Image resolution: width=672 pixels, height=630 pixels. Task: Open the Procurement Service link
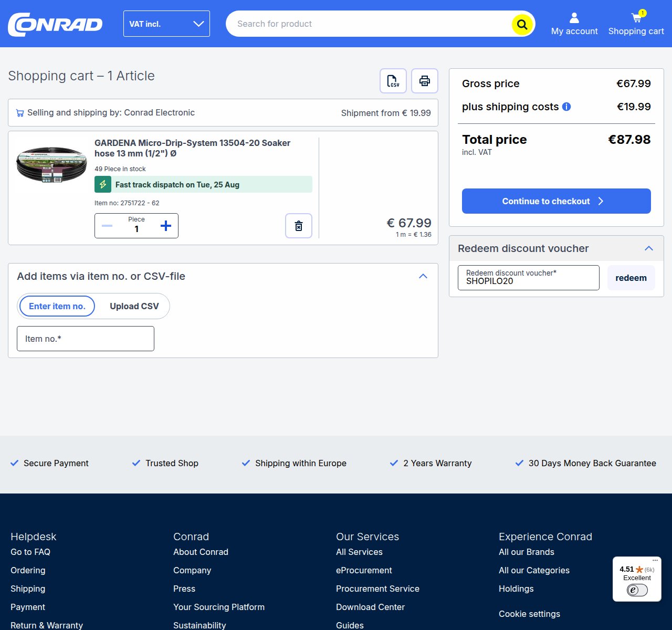(x=377, y=589)
